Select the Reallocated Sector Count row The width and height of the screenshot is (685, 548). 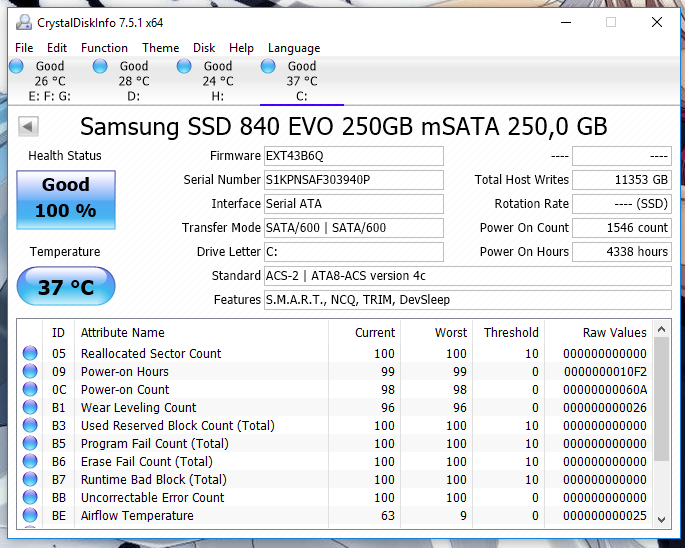point(335,353)
